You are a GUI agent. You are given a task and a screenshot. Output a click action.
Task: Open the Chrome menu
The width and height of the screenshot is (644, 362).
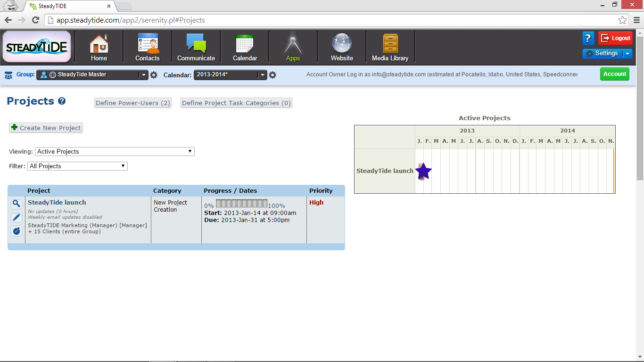pos(636,20)
